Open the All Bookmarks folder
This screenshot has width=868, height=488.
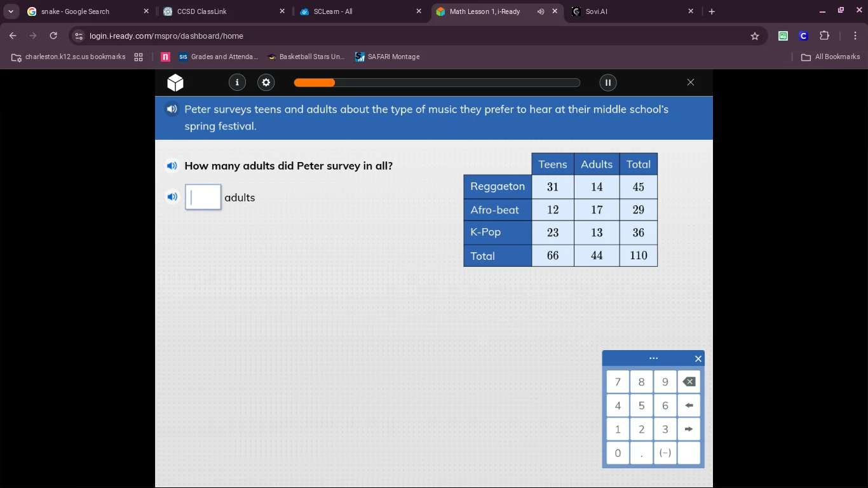[831, 57]
